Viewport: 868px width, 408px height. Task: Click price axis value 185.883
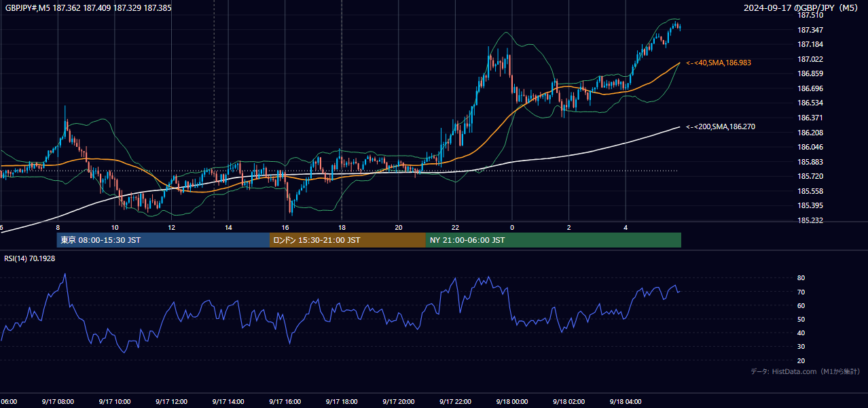point(810,162)
